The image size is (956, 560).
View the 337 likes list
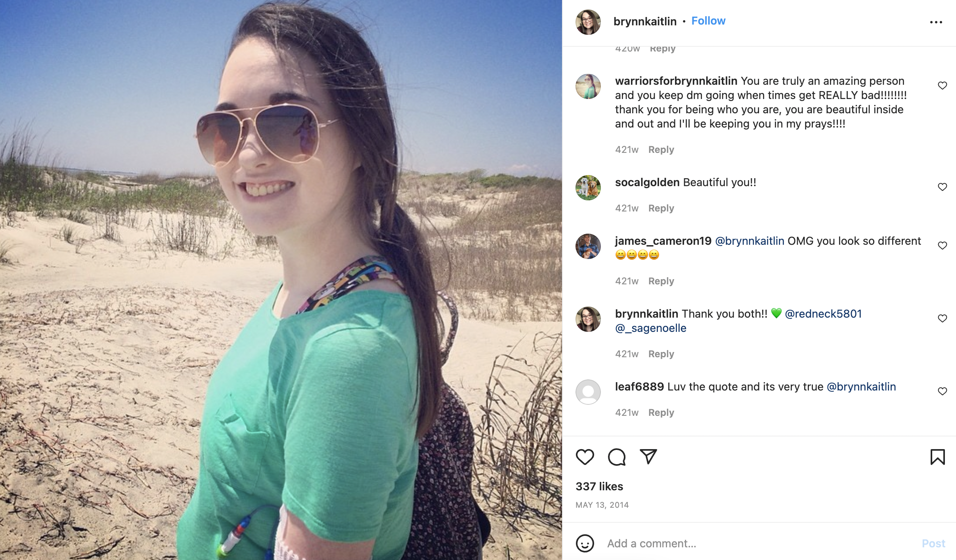tap(599, 486)
